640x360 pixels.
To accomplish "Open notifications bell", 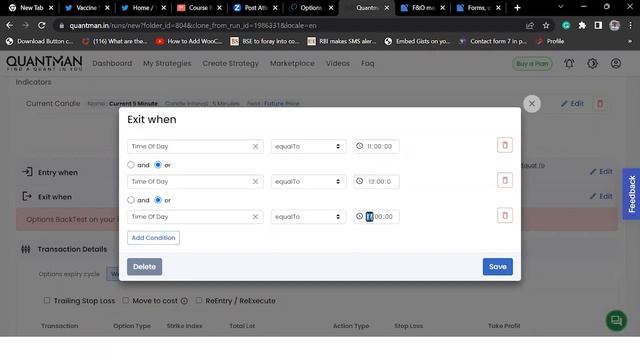I will click(x=569, y=64).
